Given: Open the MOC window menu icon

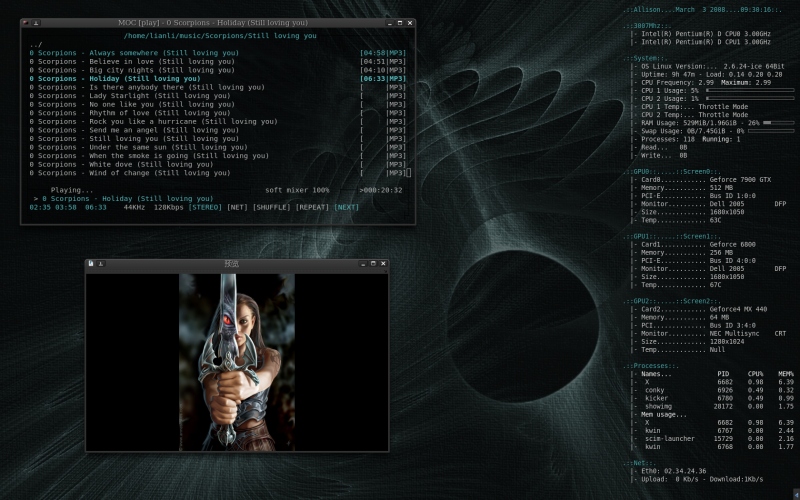Looking at the screenshot, I should point(26,23).
